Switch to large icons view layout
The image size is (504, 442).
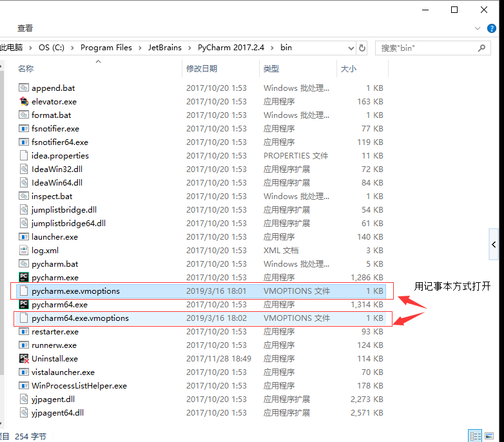[489, 436]
